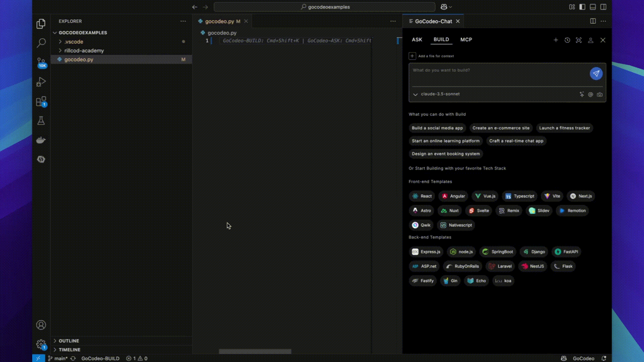Click the main branch in status bar
Image resolution: width=644 pixels, height=362 pixels.
58,358
